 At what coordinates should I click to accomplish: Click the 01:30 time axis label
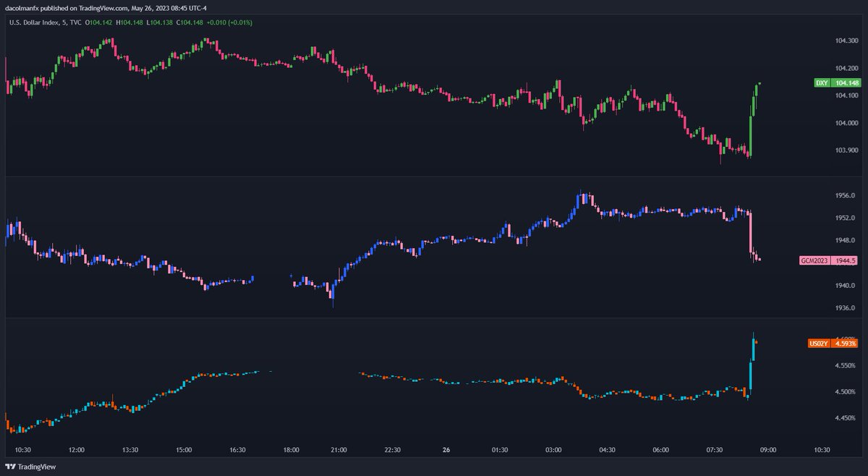(499, 449)
